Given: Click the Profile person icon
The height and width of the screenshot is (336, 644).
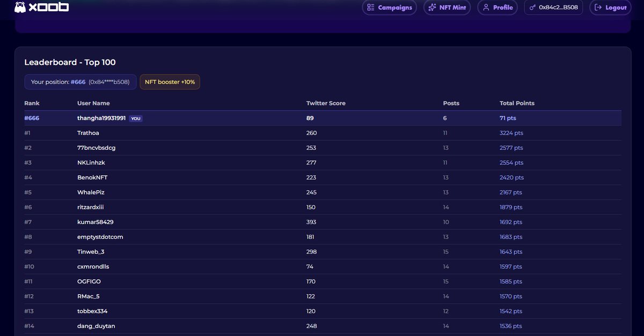Looking at the screenshot, I should pos(486,8).
